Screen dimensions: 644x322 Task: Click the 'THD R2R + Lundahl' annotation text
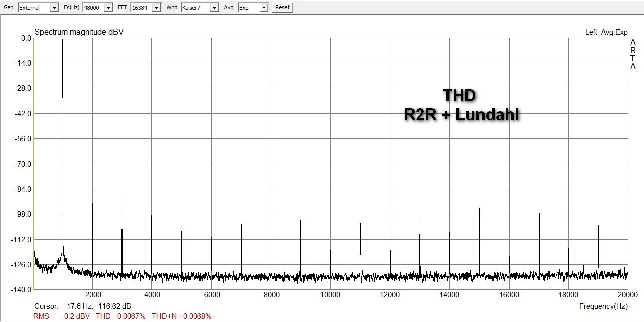tap(461, 105)
